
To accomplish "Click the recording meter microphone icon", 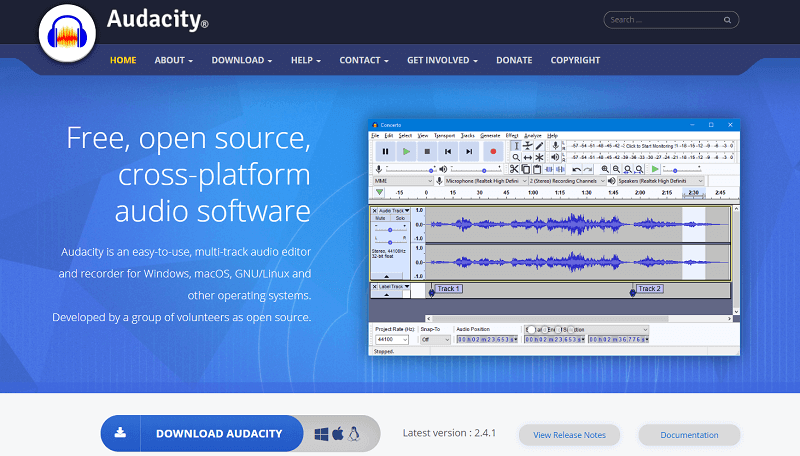I will tap(556, 146).
